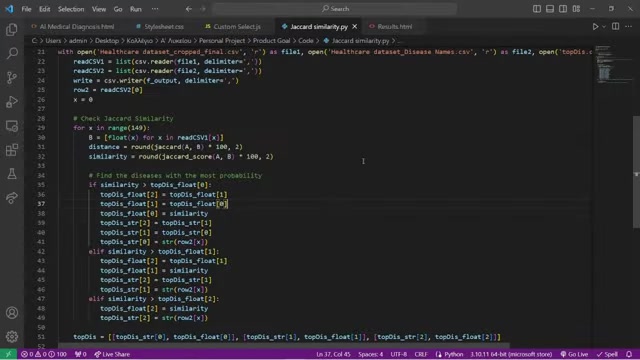Viewport: 640px width, 360px height.
Task: Select interpreter 3.10.11 64-bit
Action: point(511,354)
